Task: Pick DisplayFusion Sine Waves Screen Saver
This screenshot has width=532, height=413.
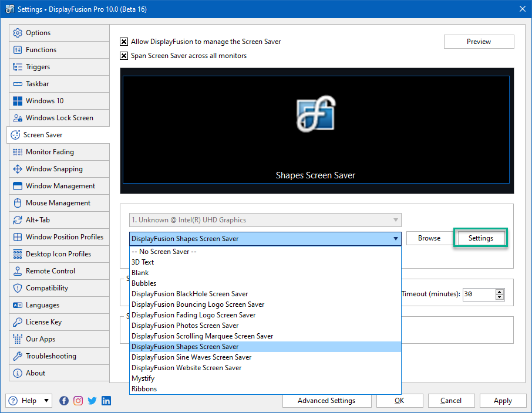Action: pyautogui.click(x=265, y=357)
